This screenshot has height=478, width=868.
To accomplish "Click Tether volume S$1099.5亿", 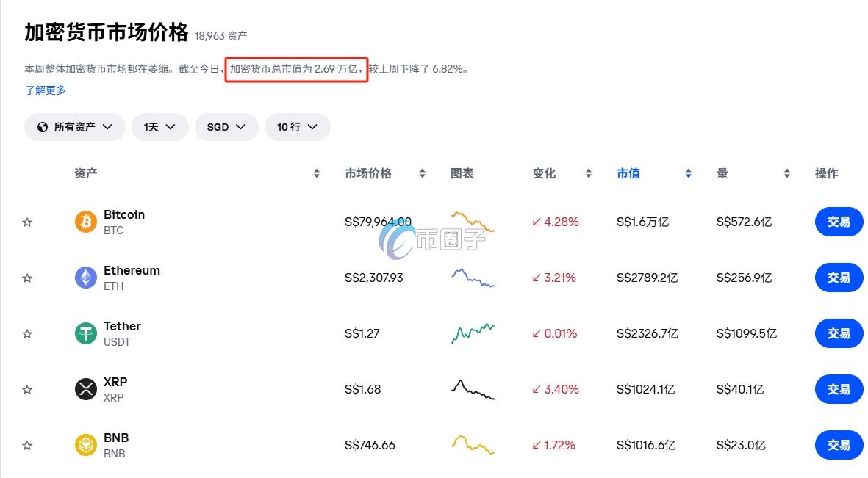I will pos(747,333).
